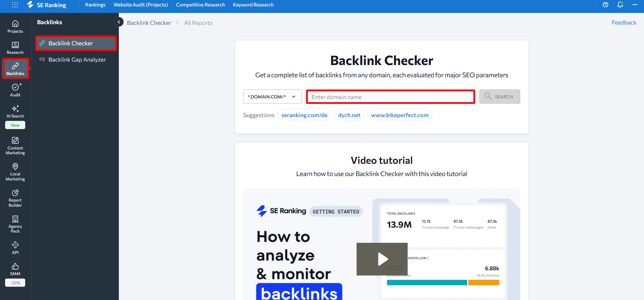The width and height of the screenshot is (644, 300).
Task: Select Backlinks in the sidebar
Action: coord(15,69)
